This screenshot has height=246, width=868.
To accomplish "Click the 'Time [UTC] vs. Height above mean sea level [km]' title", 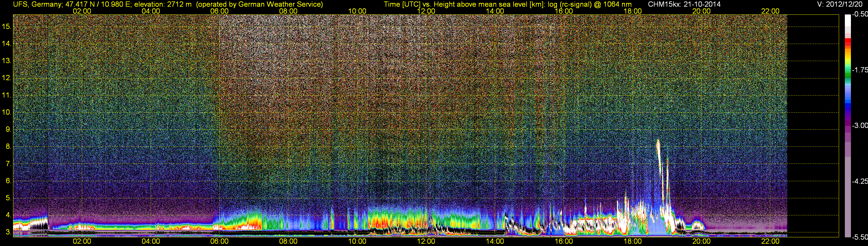I will (x=464, y=4).
